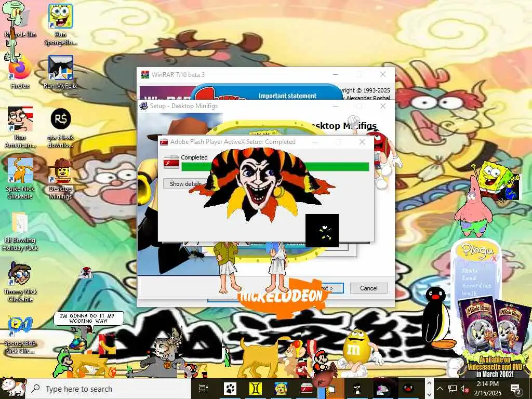532x399 pixels.
Task: Click the muted volume tray icon
Action: (x=464, y=389)
